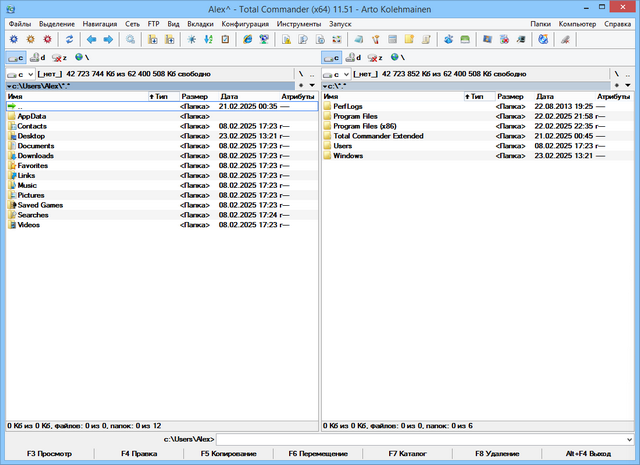Select the Program Files (x86) folder

point(365,126)
